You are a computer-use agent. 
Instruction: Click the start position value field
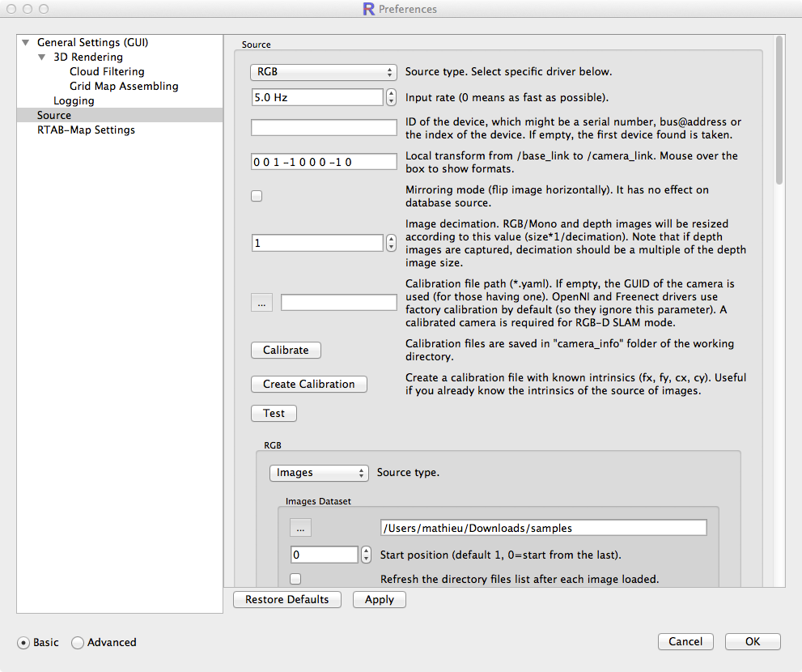pyautogui.click(x=325, y=555)
